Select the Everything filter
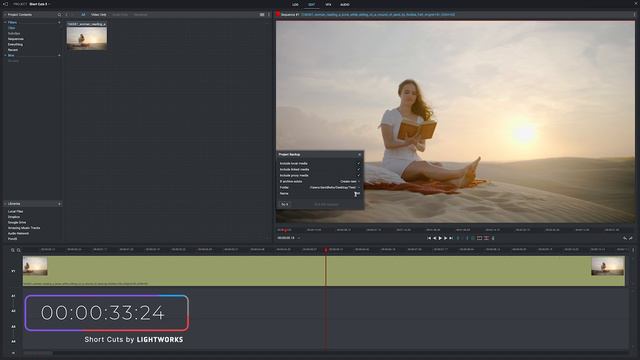Image resolution: width=640 pixels, height=360 pixels. point(15,44)
